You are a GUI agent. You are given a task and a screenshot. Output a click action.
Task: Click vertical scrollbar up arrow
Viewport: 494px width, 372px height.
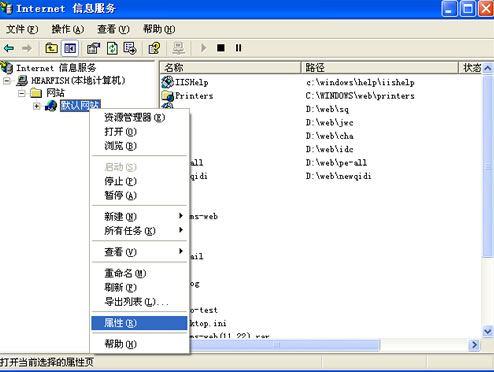pos(488,68)
